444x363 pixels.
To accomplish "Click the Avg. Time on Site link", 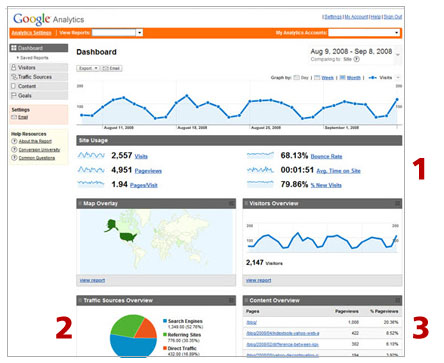I will (x=338, y=171).
